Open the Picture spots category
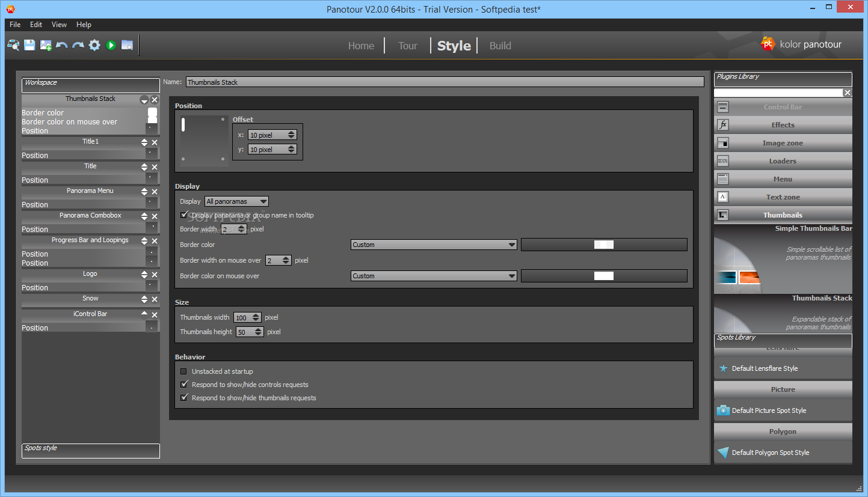Image resolution: width=868 pixels, height=497 pixels. click(783, 389)
